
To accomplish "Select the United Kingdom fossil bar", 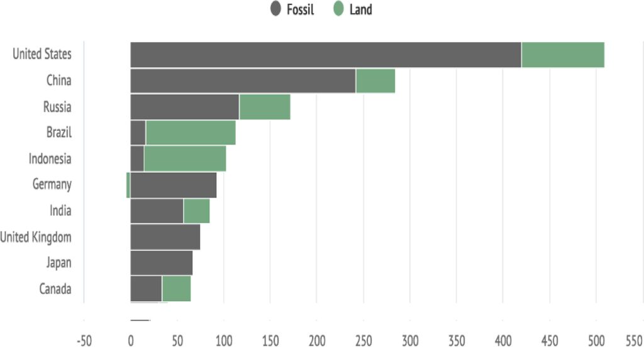I will tap(165, 237).
